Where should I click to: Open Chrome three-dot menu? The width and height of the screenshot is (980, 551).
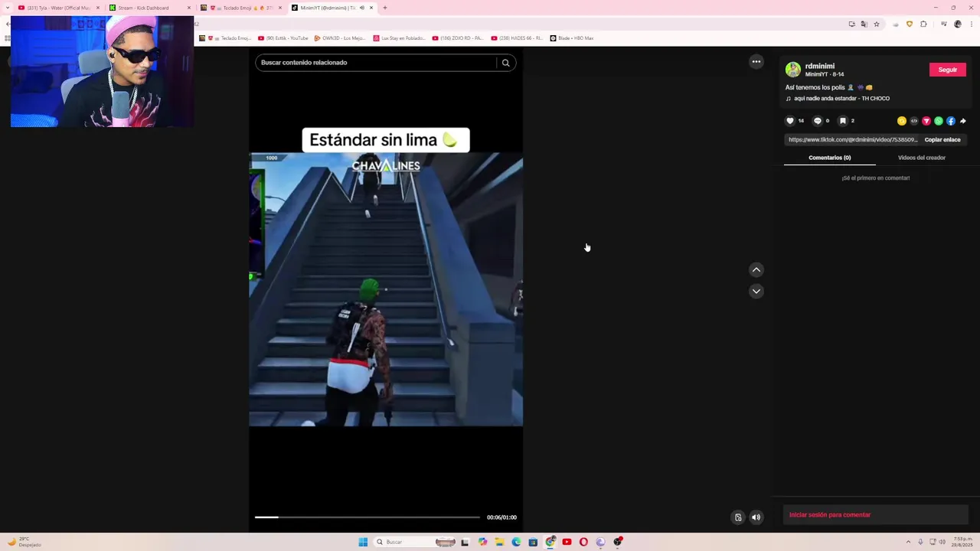pyautogui.click(x=970, y=24)
